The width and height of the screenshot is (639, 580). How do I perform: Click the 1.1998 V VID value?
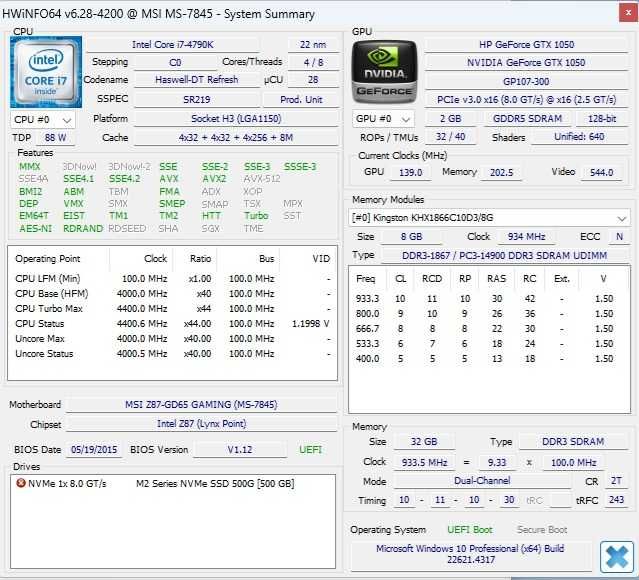(311, 324)
